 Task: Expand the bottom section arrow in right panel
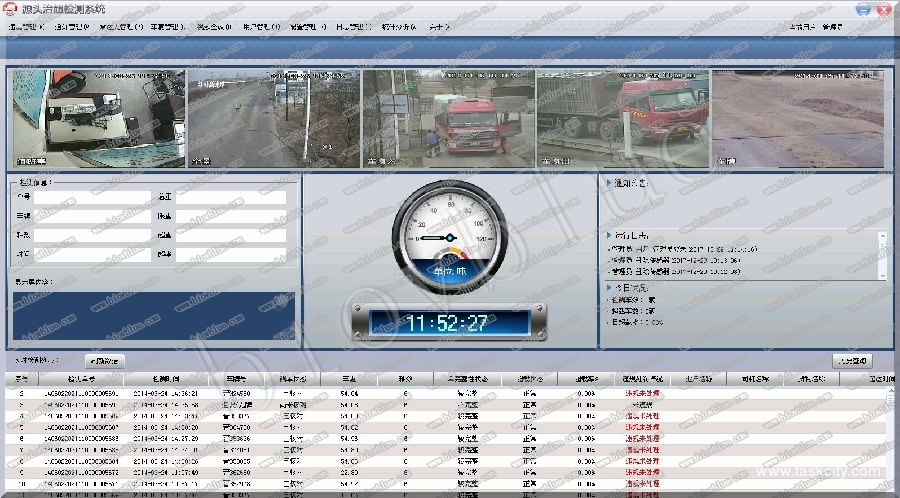[x=609, y=288]
